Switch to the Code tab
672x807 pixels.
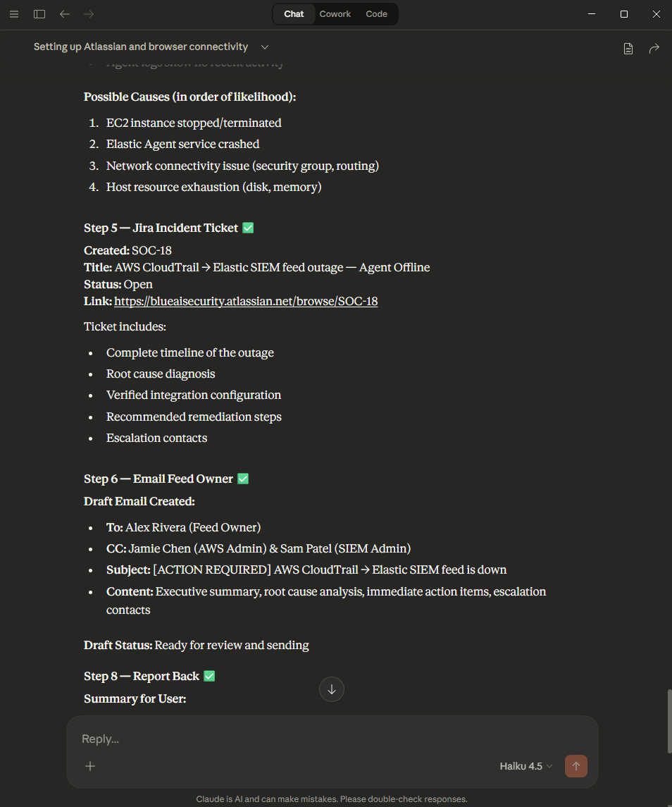(376, 13)
